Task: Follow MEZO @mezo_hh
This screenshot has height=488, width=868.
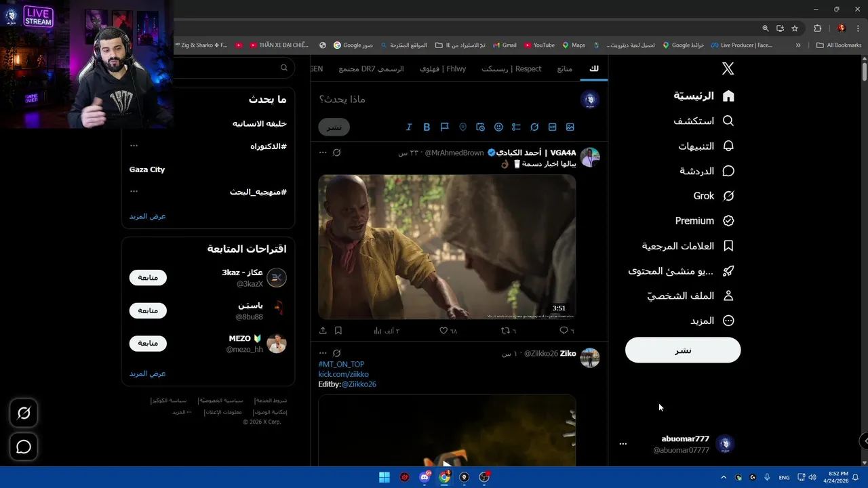Action: (148, 343)
